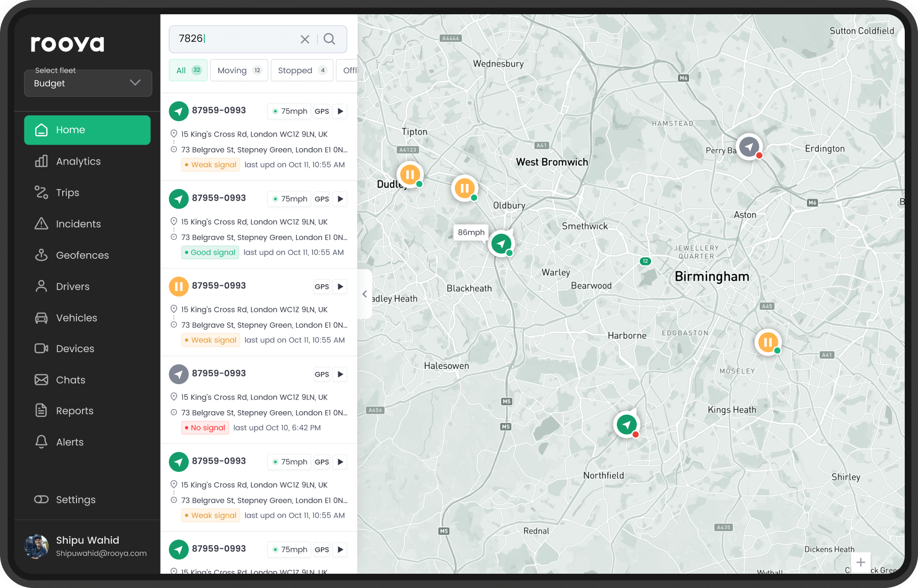Viewport: 918px width, 588px height.
Task: Switch to the Moving filter tab
Action: [x=238, y=70]
